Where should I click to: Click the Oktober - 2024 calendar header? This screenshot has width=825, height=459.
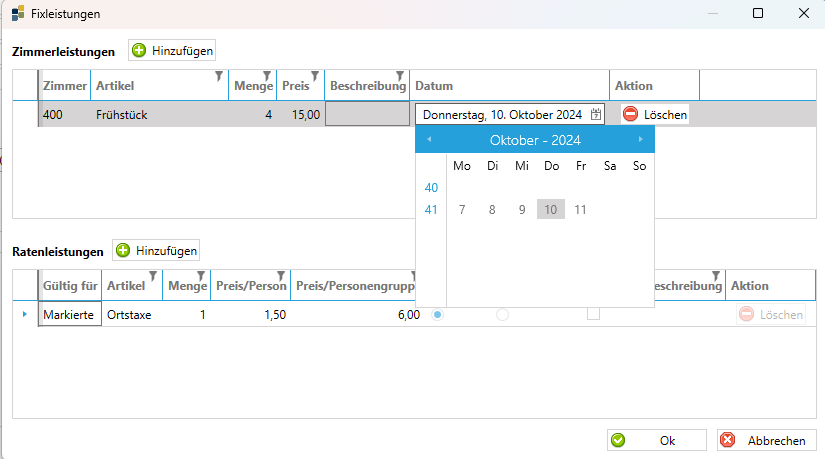coord(535,140)
